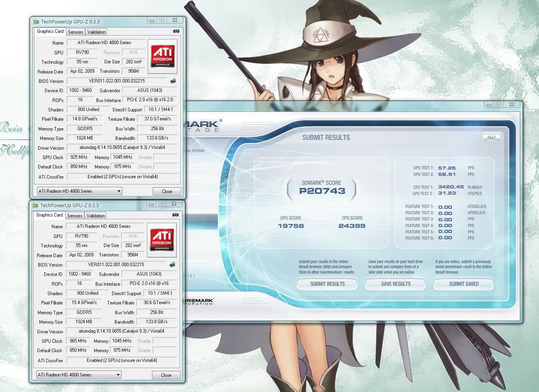Click Shaders 800 Unified in upper GPU-Z
Viewport: 539px width, 392px height.
click(x=88, y=109)
